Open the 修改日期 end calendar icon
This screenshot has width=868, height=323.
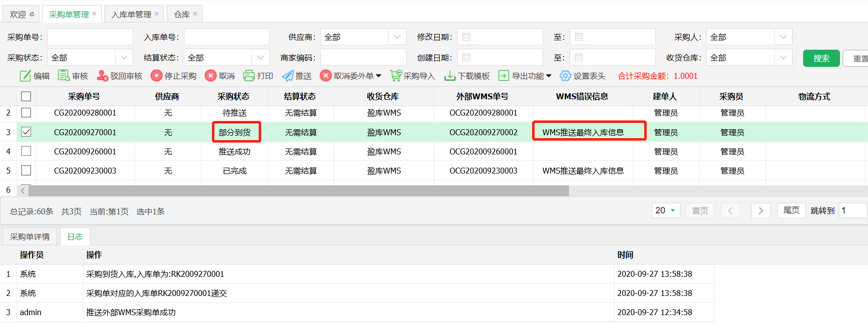pyautogui.click(x=579, y=37)
